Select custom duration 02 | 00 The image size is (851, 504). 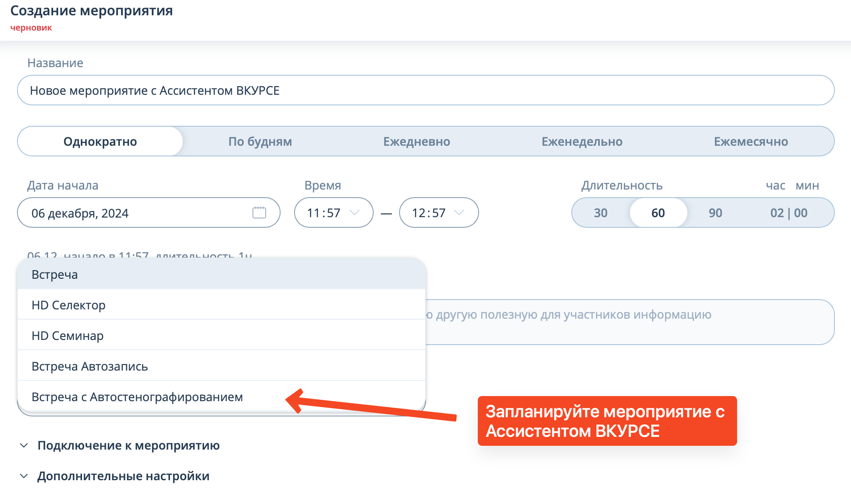point(789,212)
